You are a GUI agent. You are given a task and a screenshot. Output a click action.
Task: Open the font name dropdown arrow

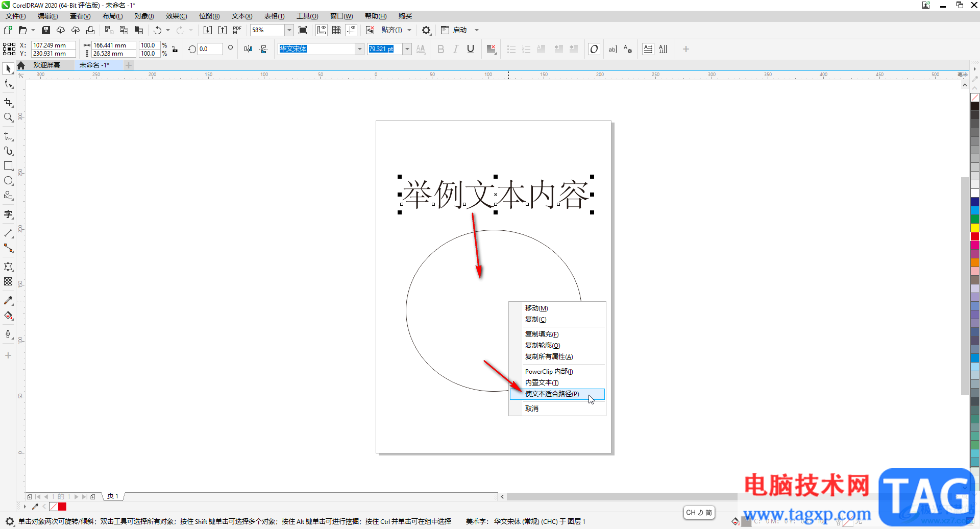tap(360, 49)
